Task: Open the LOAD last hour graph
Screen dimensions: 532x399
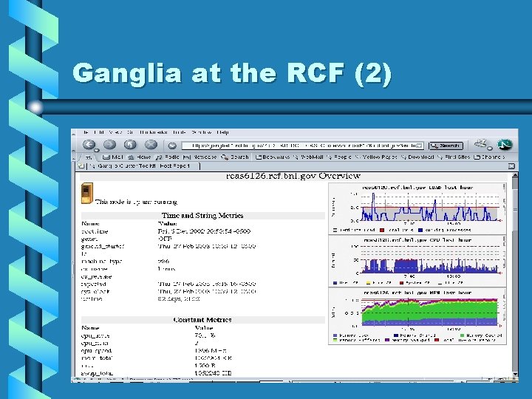Action: pyautogui.click(x=417, y=208)
